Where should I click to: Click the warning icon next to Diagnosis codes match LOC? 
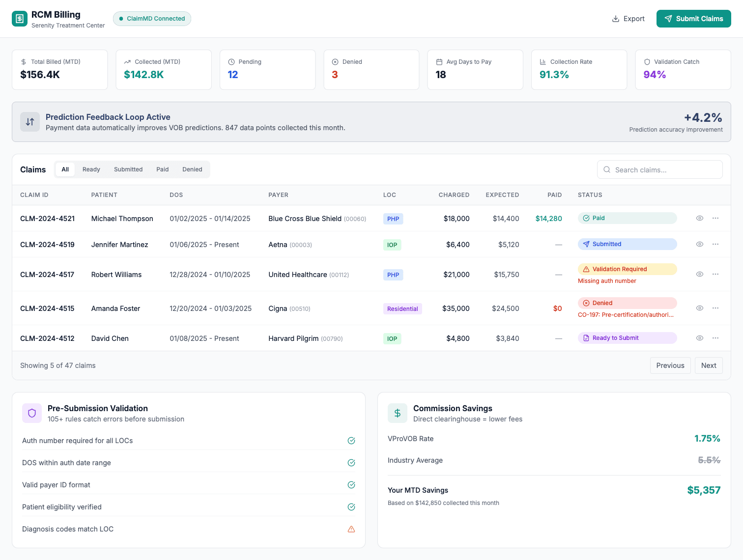tap(351, 529)
